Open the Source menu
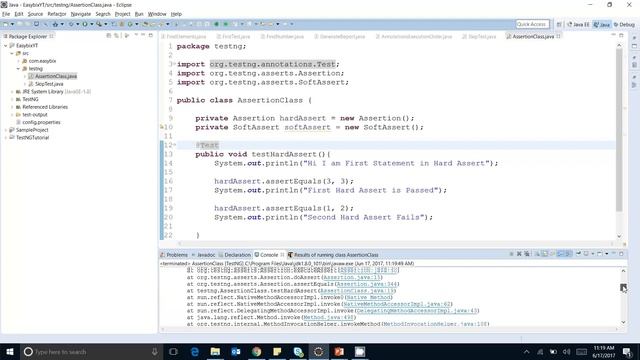 35,14
